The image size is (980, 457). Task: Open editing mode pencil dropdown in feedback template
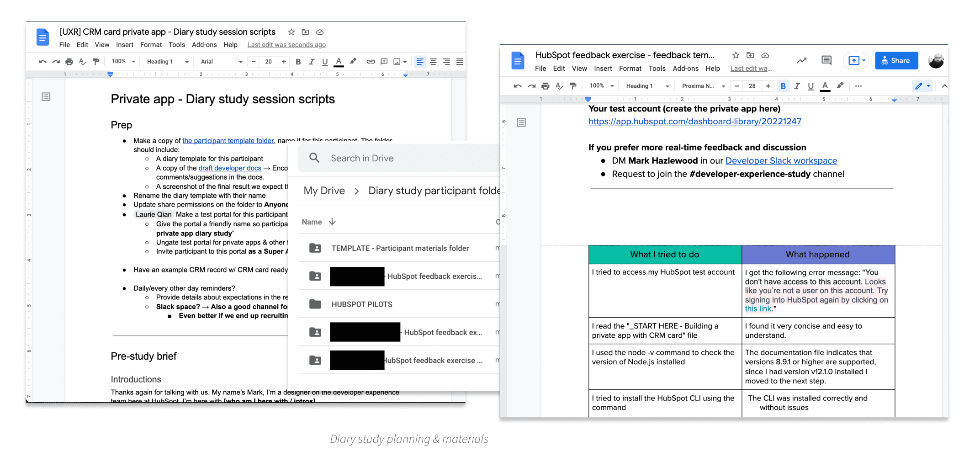922,86
